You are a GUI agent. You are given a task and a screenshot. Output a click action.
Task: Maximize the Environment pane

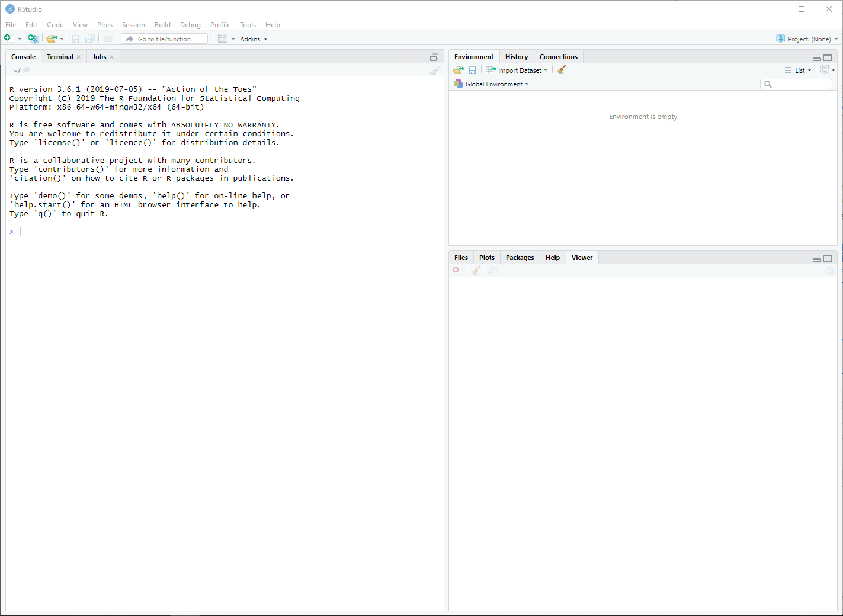coord(828,57)
